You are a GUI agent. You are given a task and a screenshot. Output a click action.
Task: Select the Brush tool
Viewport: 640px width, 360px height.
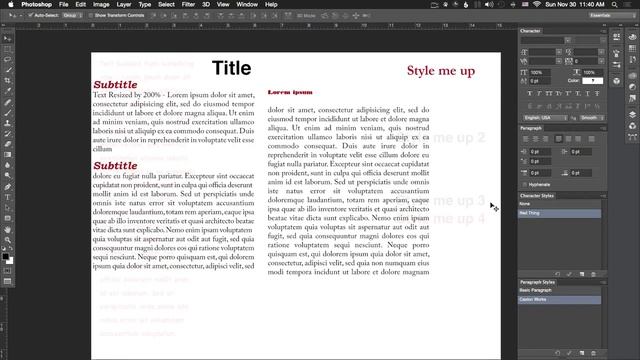click(x=7, y=113)
